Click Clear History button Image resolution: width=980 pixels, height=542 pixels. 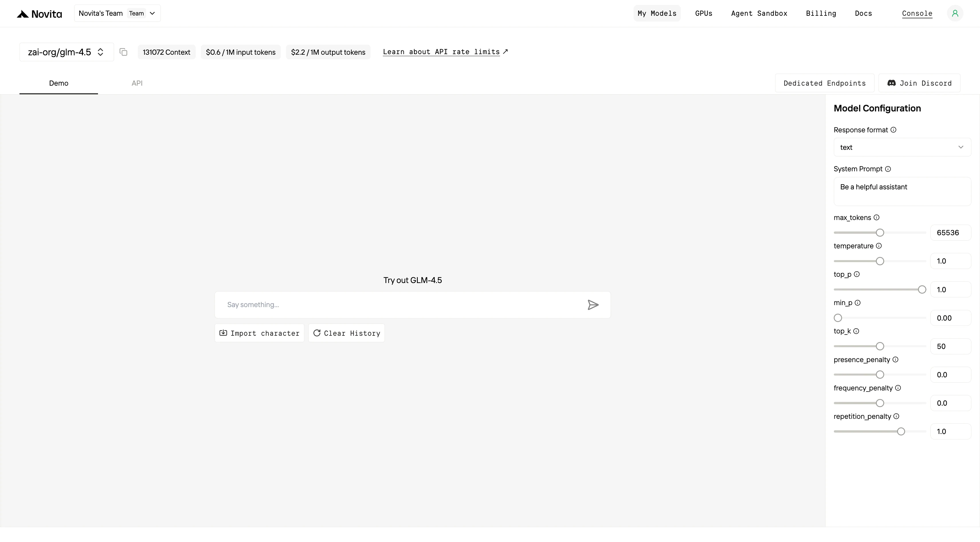pos(346,333)
